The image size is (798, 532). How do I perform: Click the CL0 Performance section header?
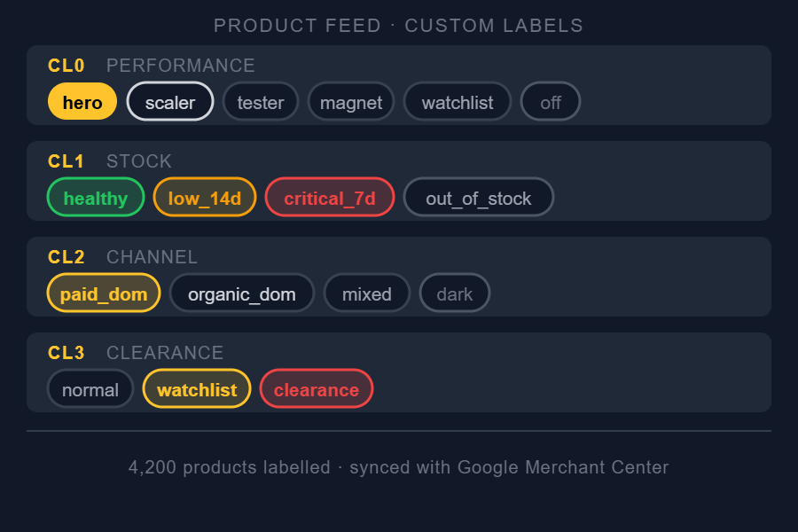coord(151,65)
